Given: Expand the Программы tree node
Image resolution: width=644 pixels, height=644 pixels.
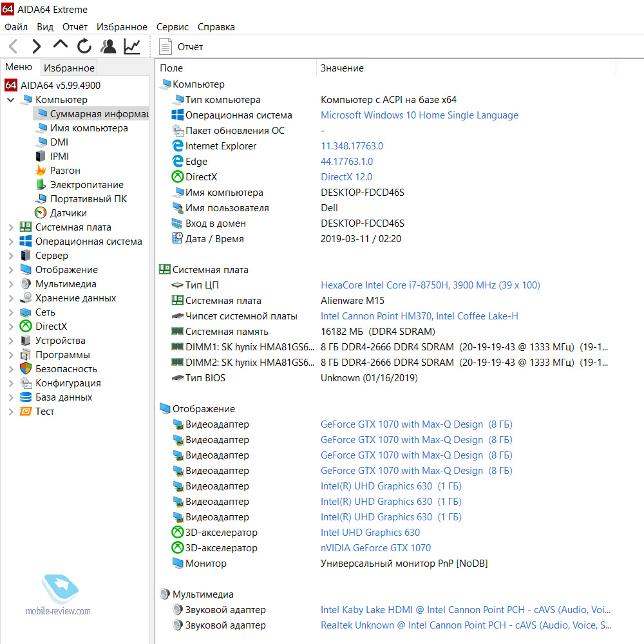Looking at the screenshot, I should pyautogui.click(x=11, y=355).
